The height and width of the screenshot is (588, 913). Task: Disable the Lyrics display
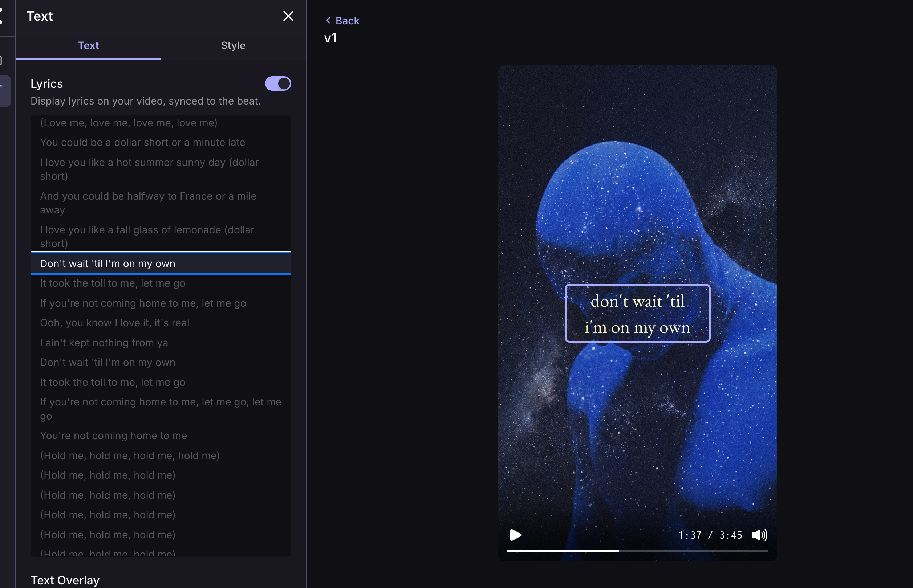(278, 83)
